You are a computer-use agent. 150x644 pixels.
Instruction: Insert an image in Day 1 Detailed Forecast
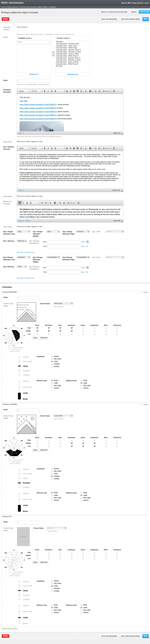(x=67, y=148)
